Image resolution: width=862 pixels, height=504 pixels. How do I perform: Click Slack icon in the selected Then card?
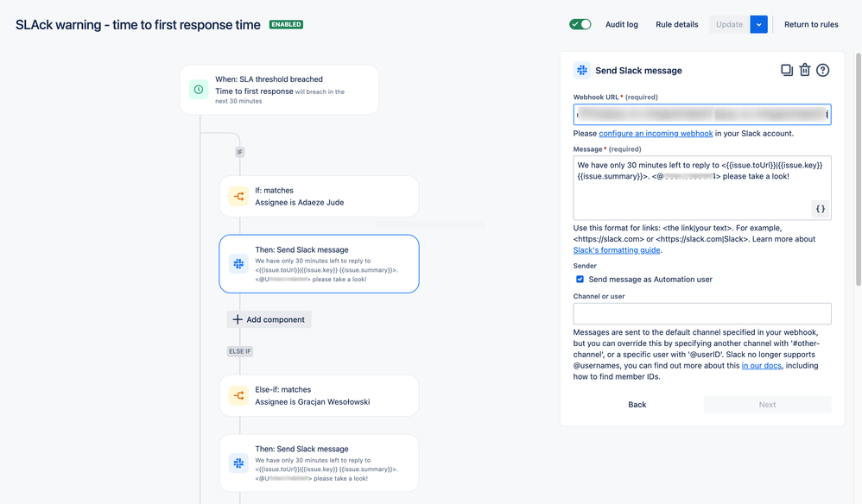click(238, 263)
